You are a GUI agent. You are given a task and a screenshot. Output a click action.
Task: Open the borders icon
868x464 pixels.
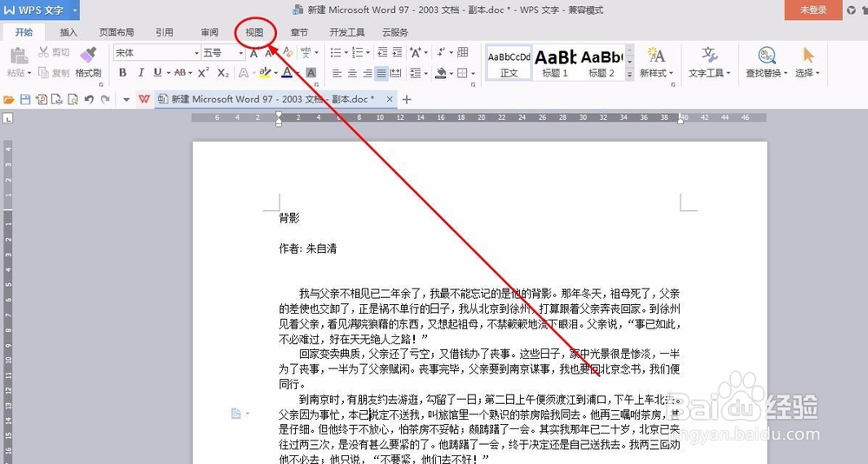point(463,73)
